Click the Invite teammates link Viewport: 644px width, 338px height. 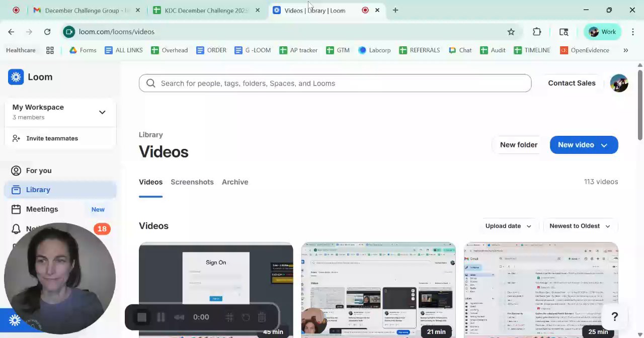(52, 138)
